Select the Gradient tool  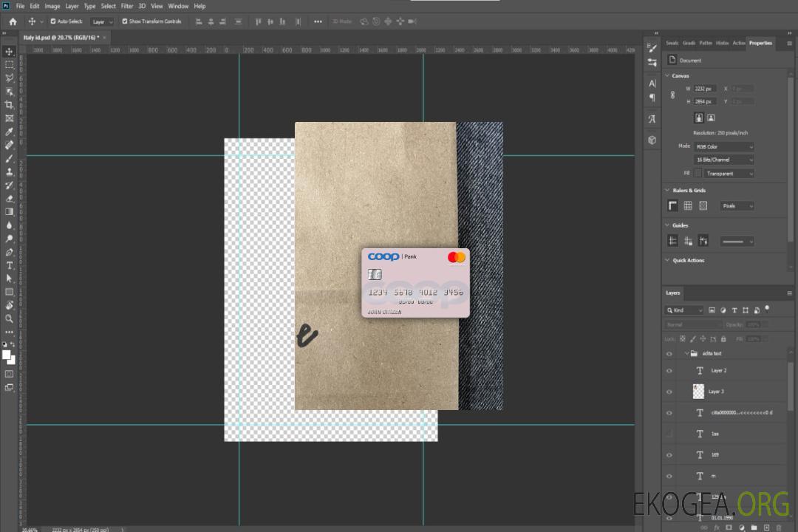tap(9, 212)
